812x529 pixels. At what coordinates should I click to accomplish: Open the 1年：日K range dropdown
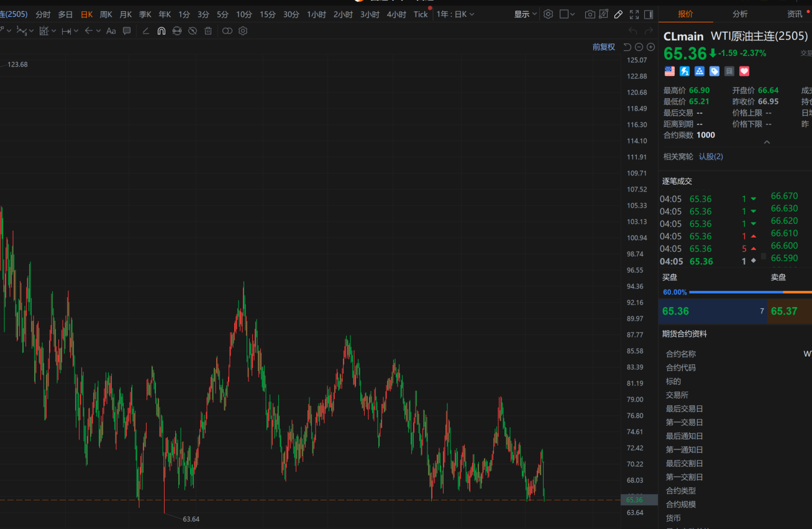click(455, 14)
